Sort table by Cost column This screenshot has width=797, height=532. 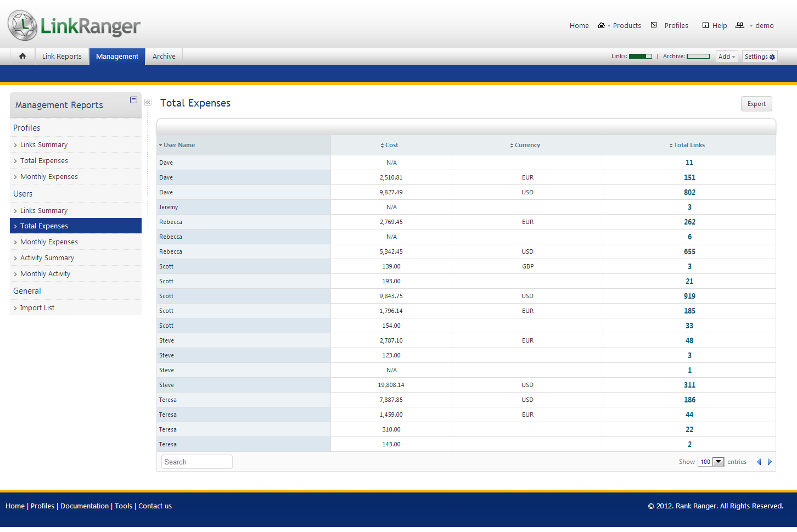pyautogui.click(x=391, y=145)
